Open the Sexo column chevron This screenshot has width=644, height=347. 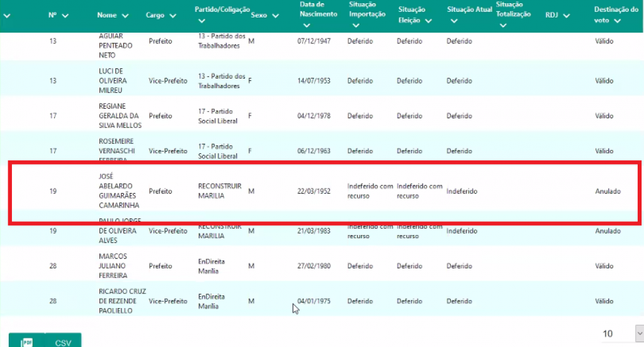[276, 16]
